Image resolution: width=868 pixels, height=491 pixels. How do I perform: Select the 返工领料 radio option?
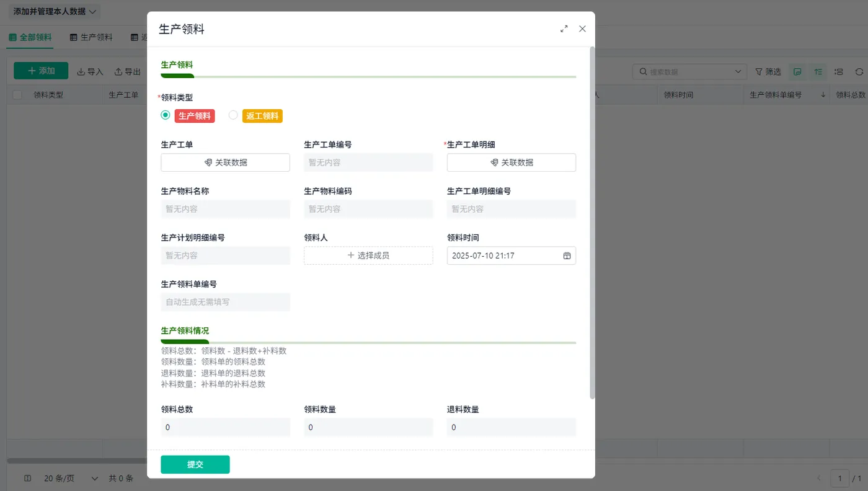[233, 115]
